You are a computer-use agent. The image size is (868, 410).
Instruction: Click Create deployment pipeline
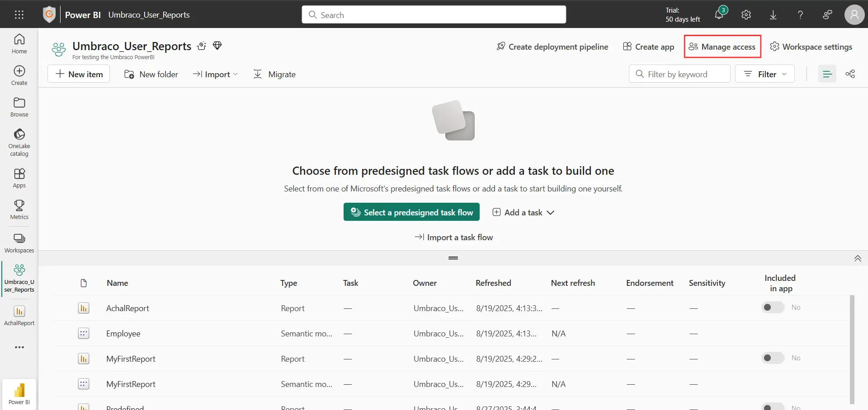(x=552, y=47)
